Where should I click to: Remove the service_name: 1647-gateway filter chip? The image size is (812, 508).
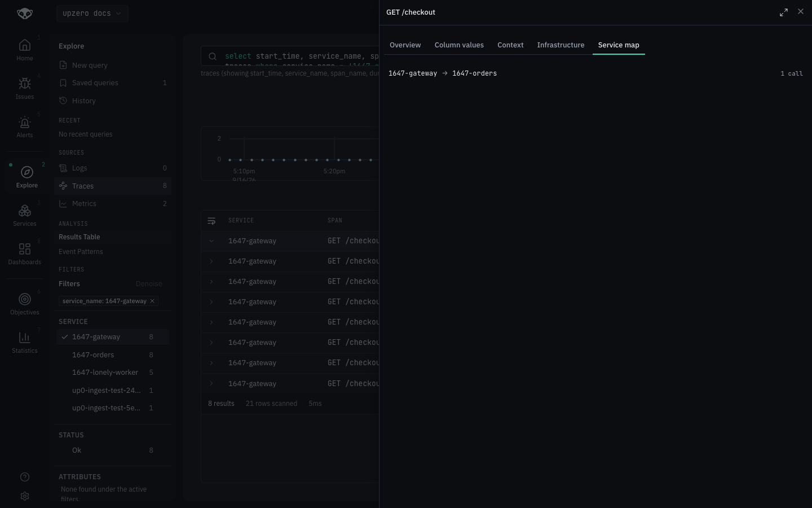(152, 301)
